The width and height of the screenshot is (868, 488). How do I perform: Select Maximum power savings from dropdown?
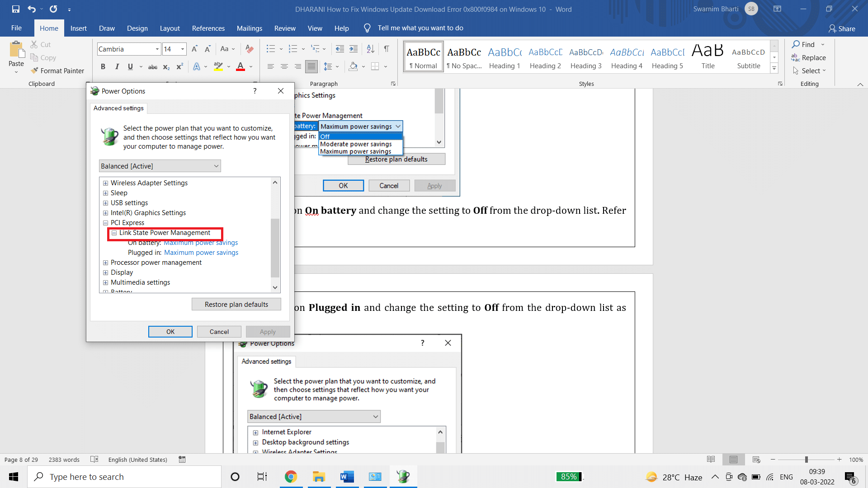[355, 151]
